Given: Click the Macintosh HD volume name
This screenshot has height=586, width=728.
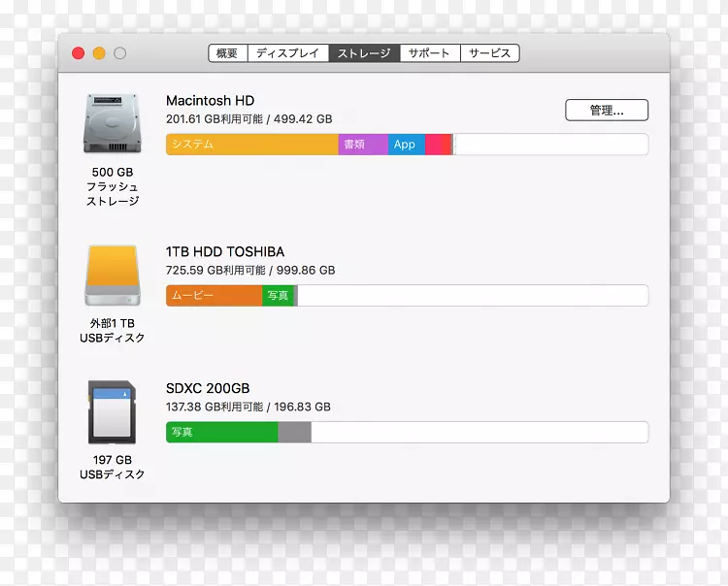Looking at the screenshot, I should tap(211, 100).
